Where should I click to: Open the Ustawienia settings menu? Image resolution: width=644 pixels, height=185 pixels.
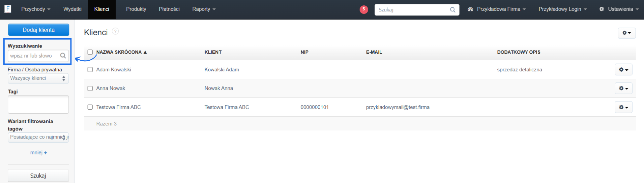[x=619, y=9]
